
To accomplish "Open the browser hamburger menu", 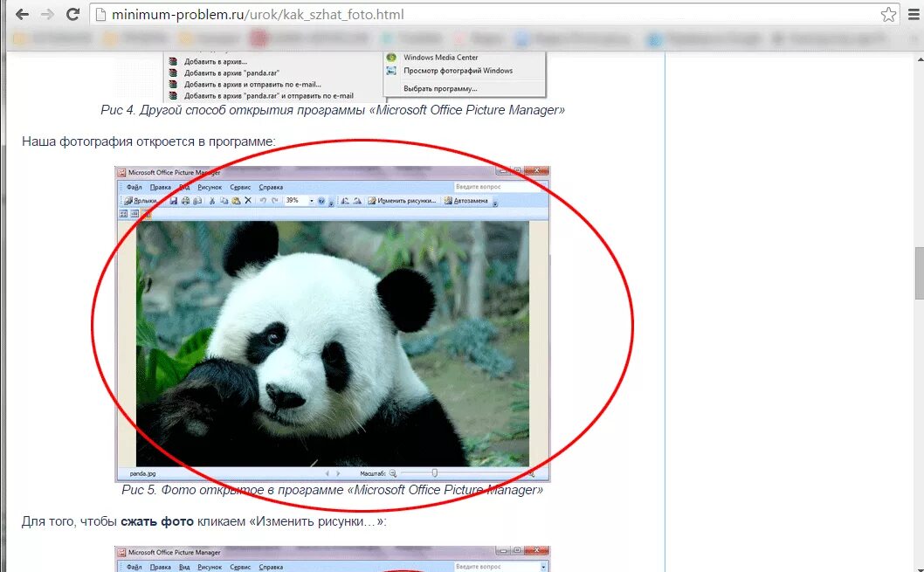I will pyautogui.click(x=914, y=15).
